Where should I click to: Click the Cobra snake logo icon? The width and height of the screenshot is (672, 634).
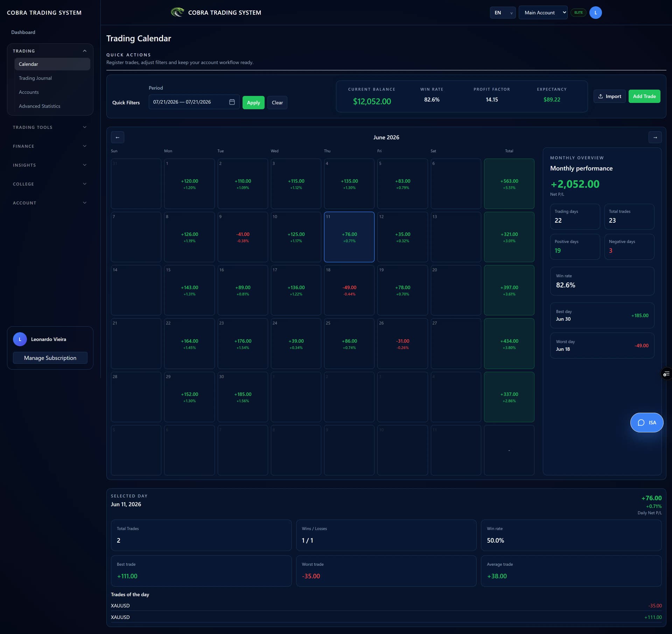[x=177, y=12]
